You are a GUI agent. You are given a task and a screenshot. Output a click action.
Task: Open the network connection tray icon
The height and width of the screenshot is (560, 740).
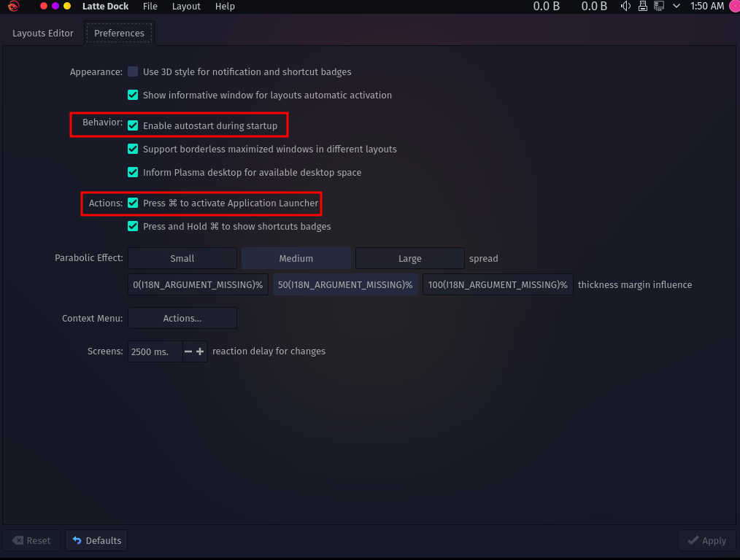tap(659, 6)
